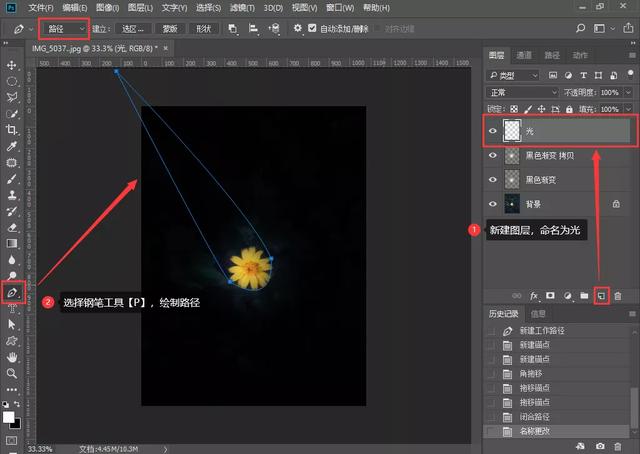Open the Layers panel menu
The width and height of the screenshot is (640, 454).
point(632,55)
